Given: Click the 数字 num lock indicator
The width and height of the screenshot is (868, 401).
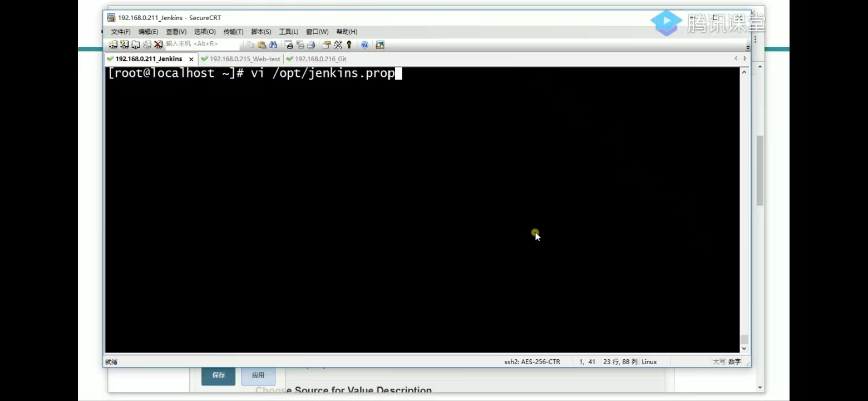Looking at the screenshot, I should (734, 362).
